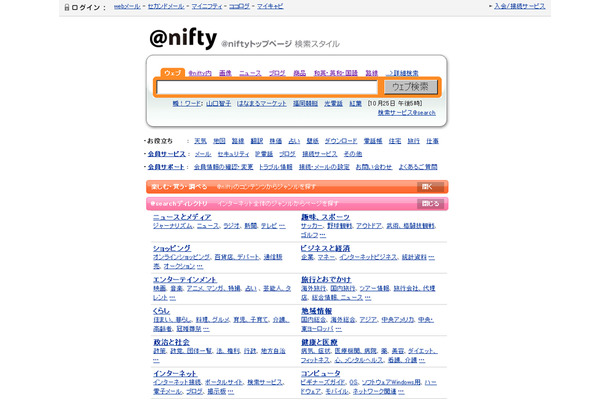Open the エンターテインメント directory category

coord(185,280)
